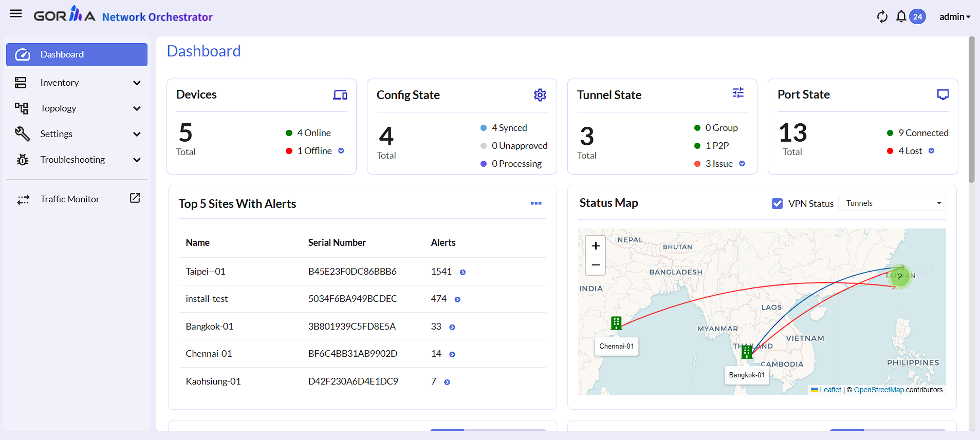Click the Tunnel State filter icon

tap(738, 93)
